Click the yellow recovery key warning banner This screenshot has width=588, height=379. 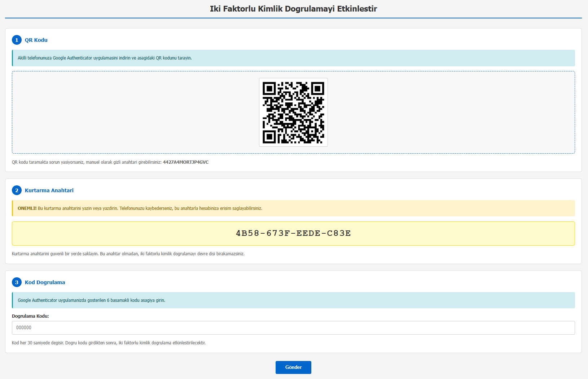point(293,208)
